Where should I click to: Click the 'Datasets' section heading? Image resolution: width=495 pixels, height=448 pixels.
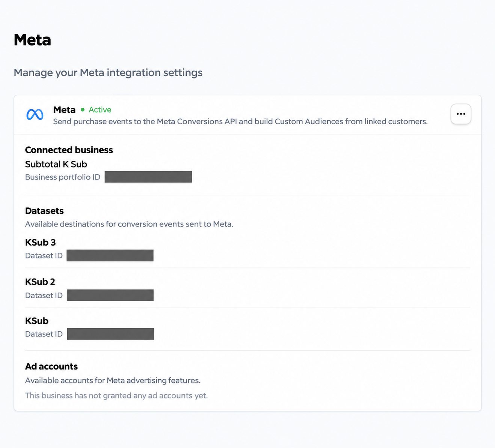44,211
